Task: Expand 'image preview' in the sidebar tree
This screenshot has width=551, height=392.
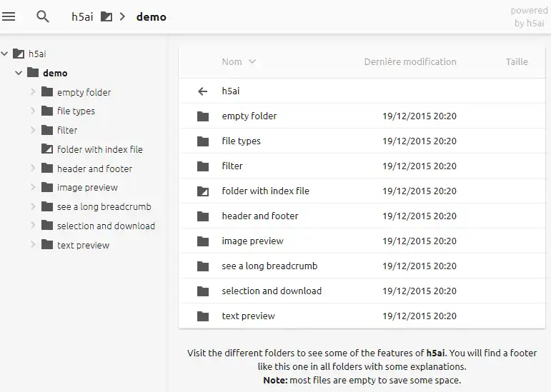Action: [33, 187]
